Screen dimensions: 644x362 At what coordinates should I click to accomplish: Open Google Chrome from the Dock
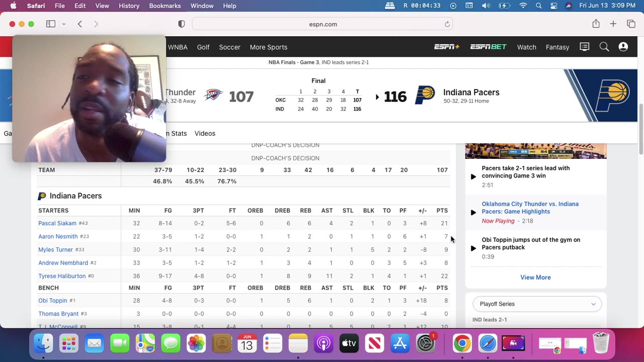[462, 343]
